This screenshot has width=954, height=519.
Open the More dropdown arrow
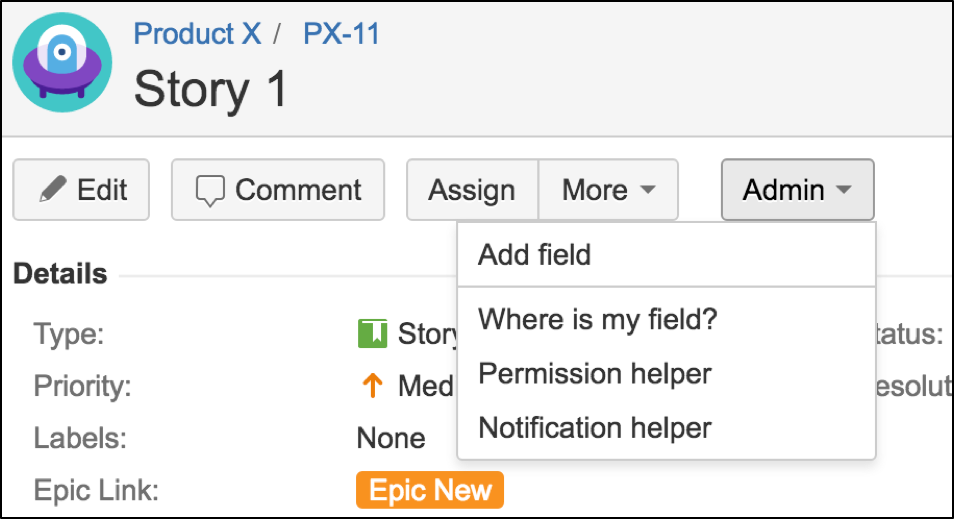[648, 190]
